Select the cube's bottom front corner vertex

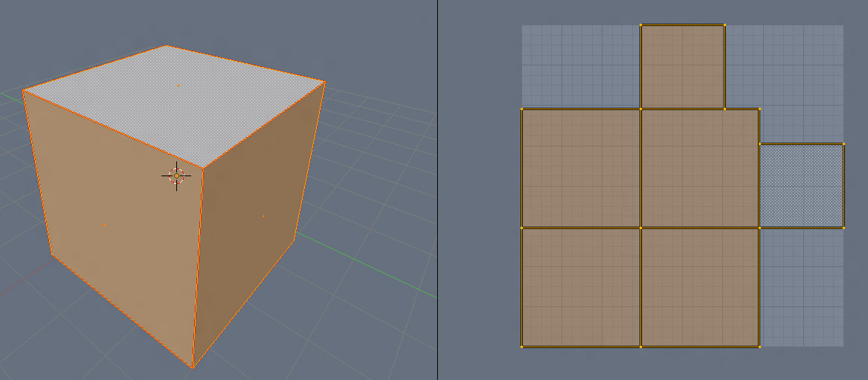(x=193, y=367)
